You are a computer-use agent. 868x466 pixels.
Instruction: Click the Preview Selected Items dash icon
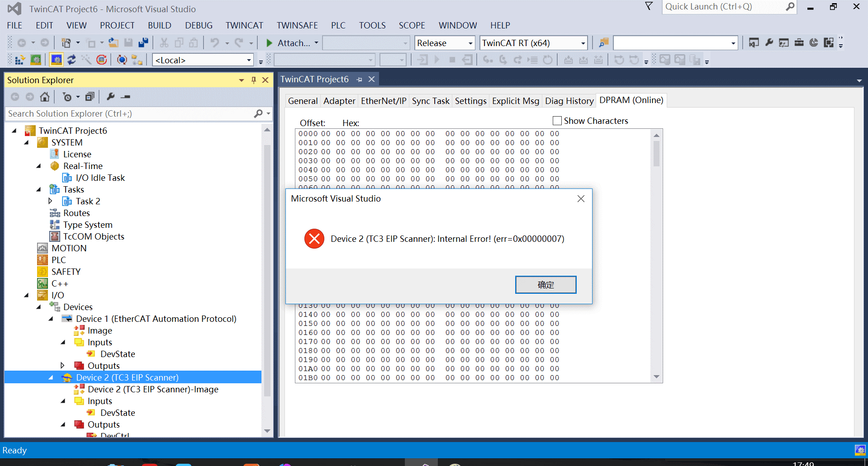(126, 97)
